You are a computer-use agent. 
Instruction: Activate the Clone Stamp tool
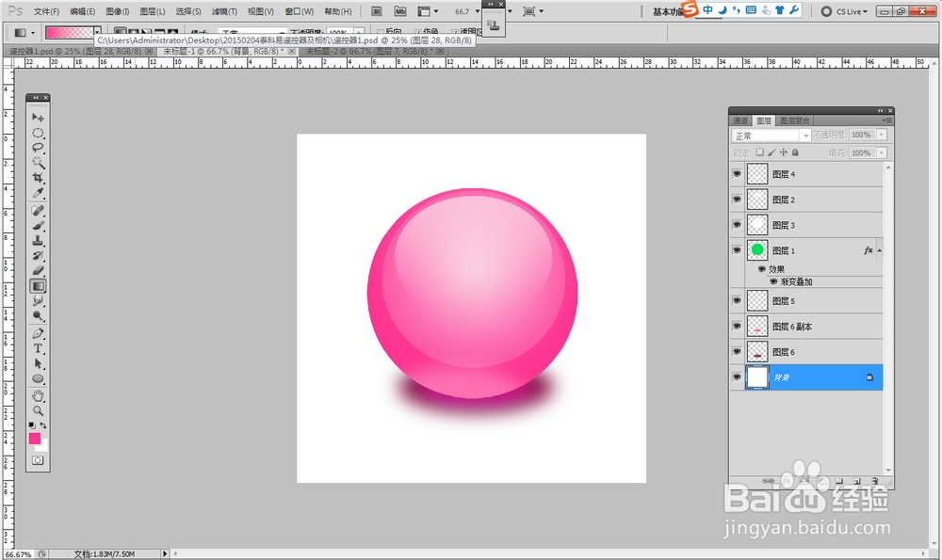(39, 240)
